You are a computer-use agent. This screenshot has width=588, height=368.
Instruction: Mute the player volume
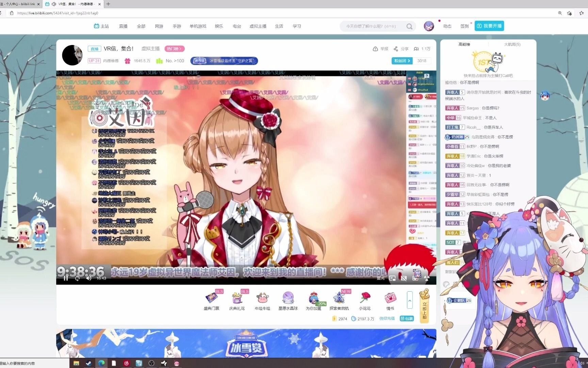point(89,278)
